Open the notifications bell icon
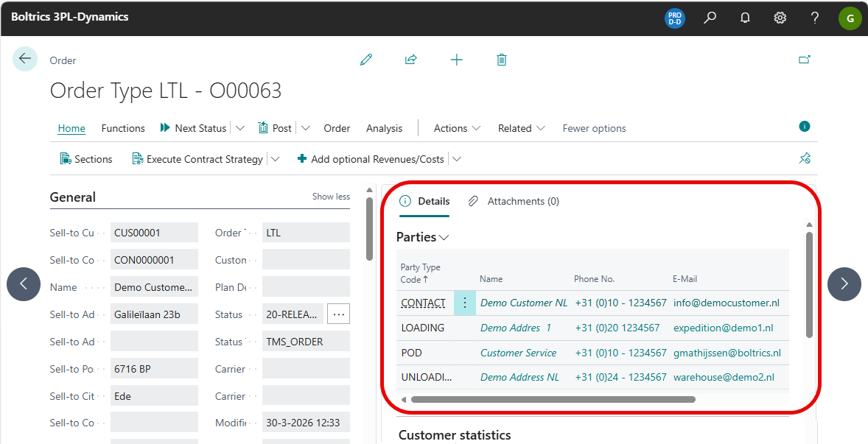 pos(745,18)
